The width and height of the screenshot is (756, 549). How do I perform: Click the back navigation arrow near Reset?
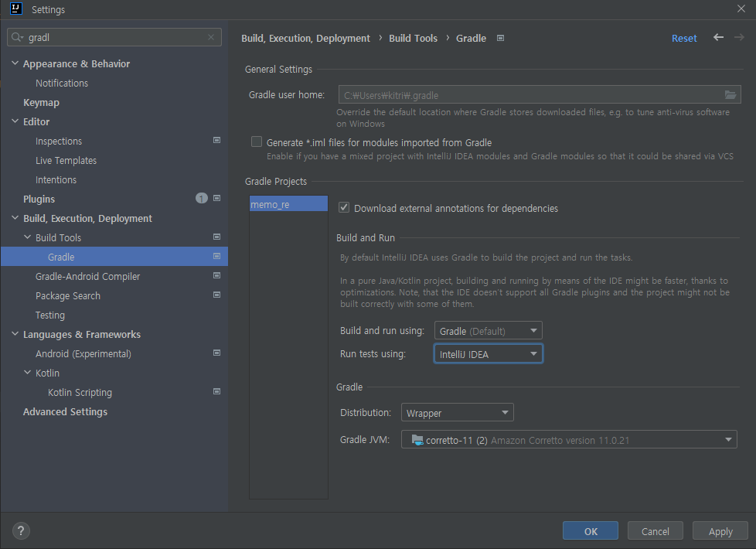pos(717,37)
